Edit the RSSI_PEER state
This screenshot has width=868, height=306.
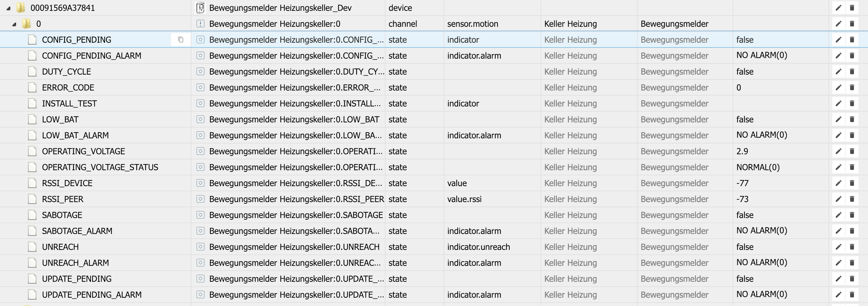pos(838,199)
